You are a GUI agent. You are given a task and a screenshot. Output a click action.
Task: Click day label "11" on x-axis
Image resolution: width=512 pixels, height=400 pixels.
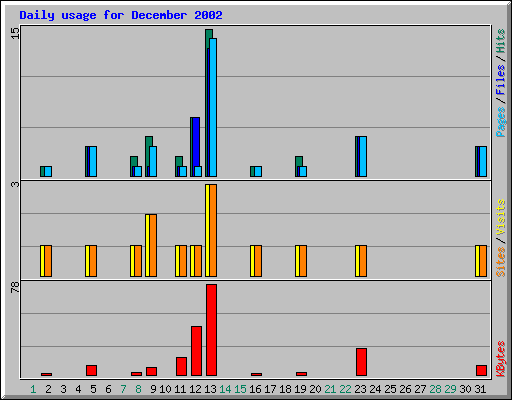point(180,389)
